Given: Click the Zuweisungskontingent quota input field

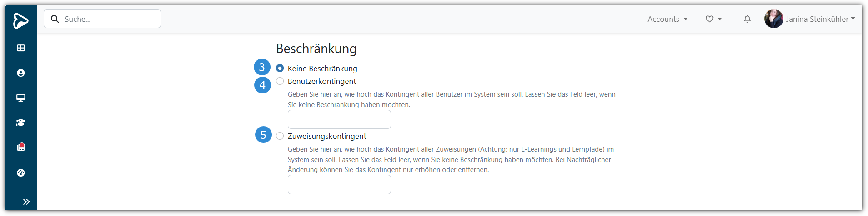Looking at the screenshot, I should [339, 185].
